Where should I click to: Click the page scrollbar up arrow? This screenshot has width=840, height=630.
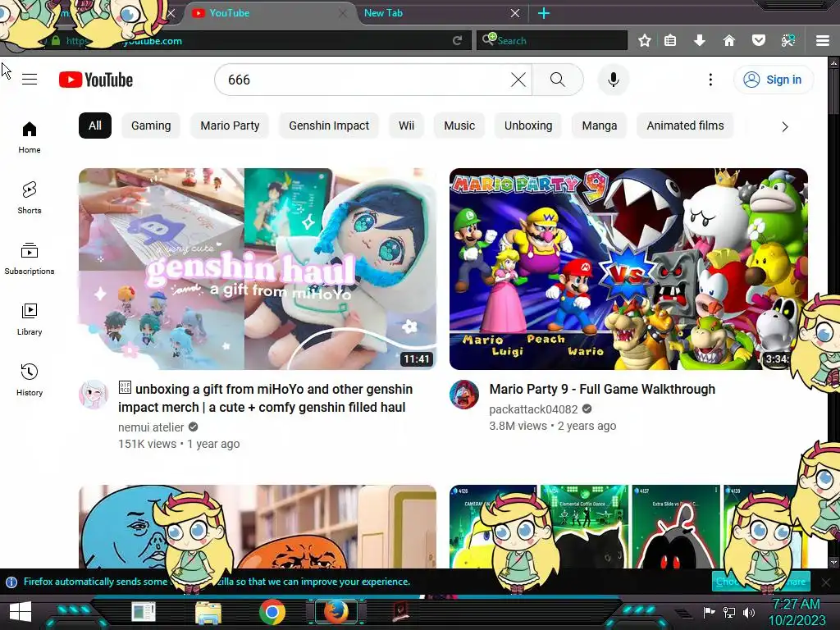pos(833,62)
